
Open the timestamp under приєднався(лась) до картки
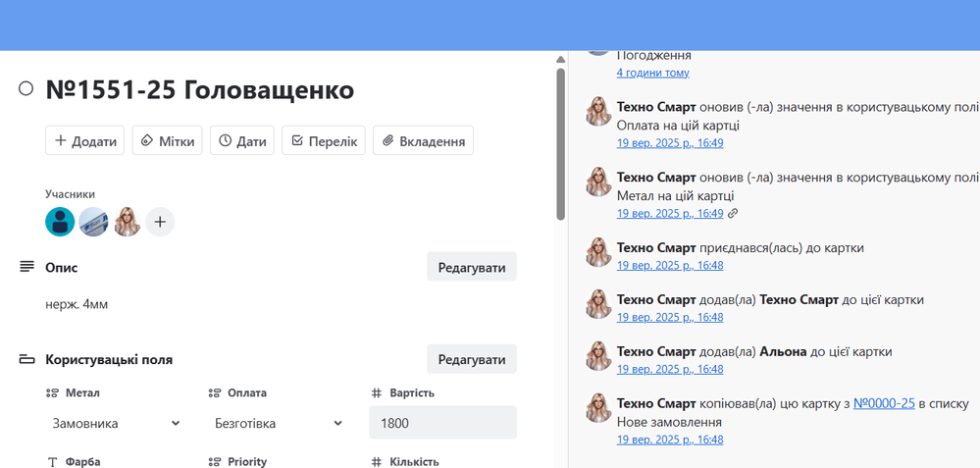tap(670, 266)
